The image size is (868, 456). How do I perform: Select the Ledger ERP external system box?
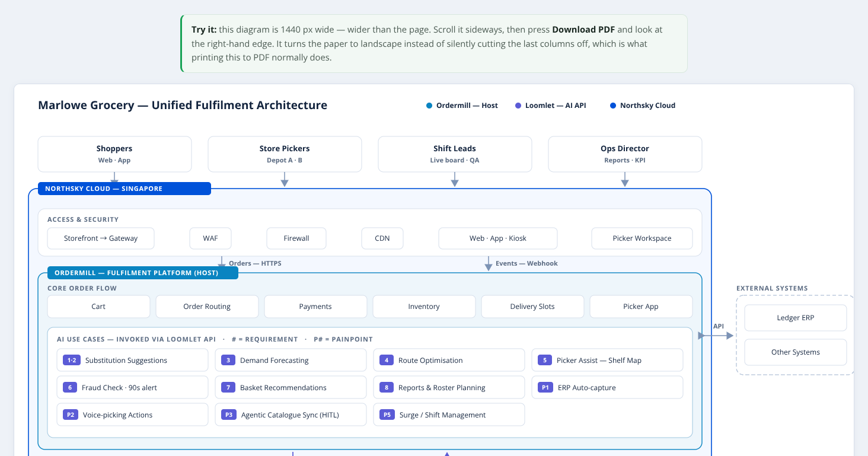pyautogui.click(x=796, y=318)
